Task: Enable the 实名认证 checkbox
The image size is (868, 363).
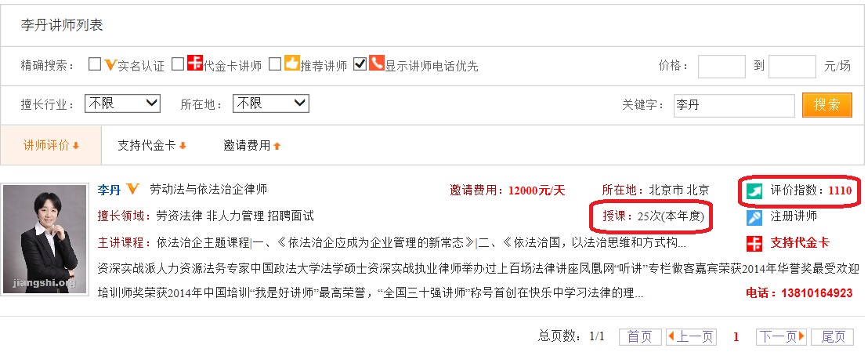Action: (x=95, y=64)
